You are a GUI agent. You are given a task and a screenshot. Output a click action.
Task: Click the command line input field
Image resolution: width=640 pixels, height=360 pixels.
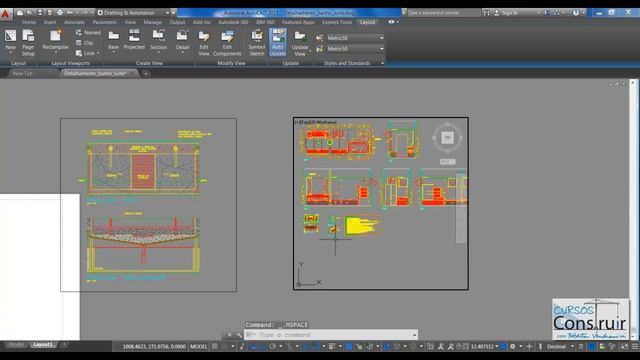(331, 335)
